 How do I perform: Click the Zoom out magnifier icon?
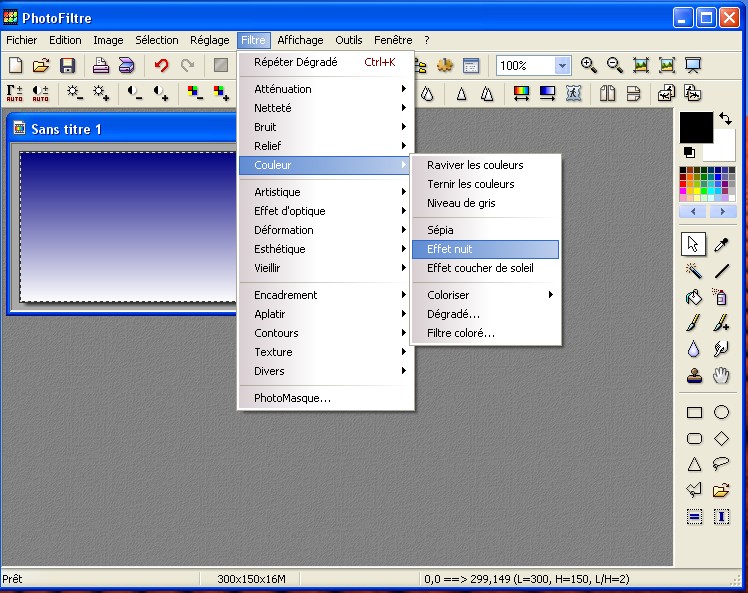click(x=615, y=65)
